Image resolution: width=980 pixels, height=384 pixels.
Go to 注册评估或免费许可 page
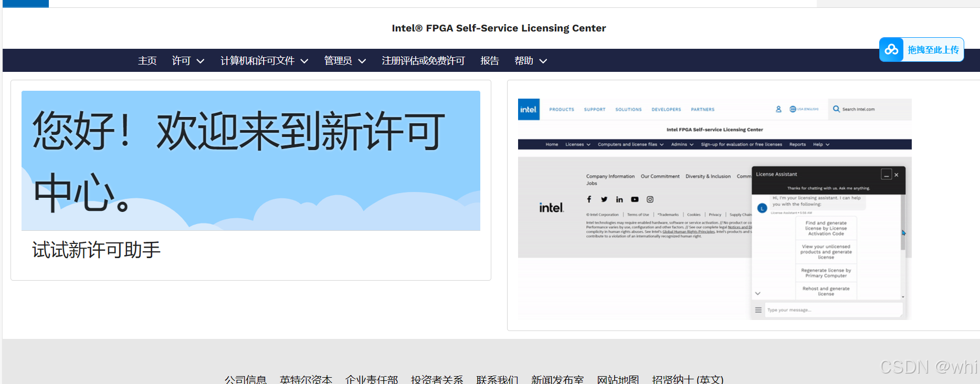click(423, 61)
